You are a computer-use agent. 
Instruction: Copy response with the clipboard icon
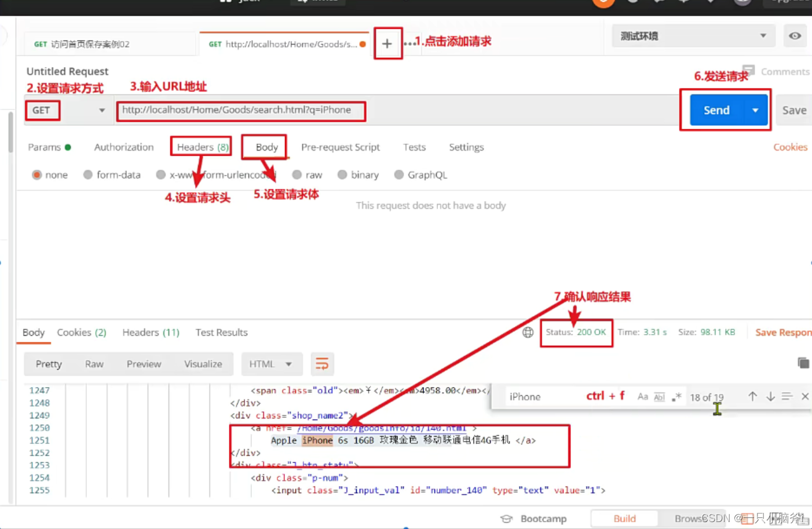pyautogui.click(x=803, y=363)
